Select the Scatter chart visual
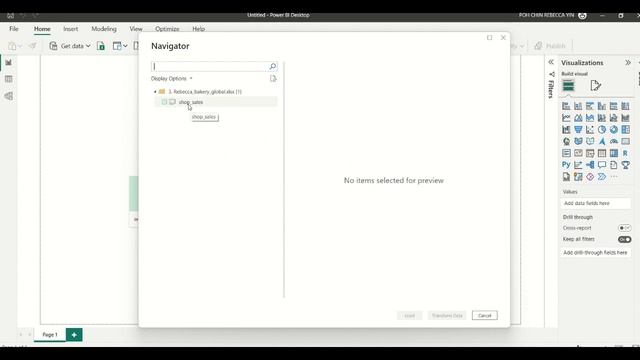 [x=590, y=130]
